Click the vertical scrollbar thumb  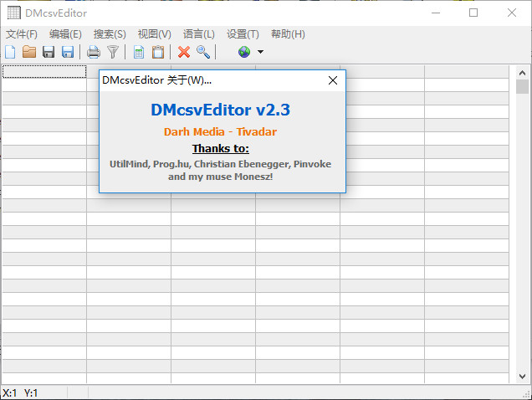tap(522, 86)
